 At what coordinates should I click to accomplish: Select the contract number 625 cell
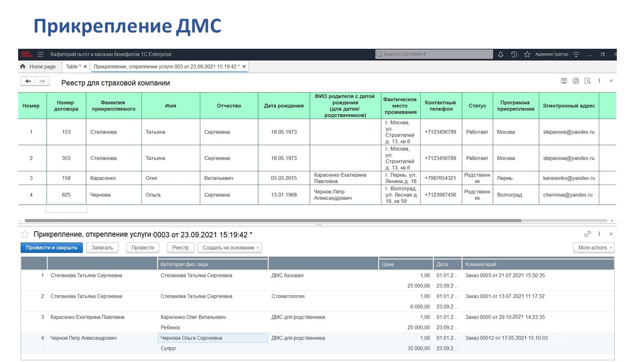pyautogui.click(x=66, y=195)
